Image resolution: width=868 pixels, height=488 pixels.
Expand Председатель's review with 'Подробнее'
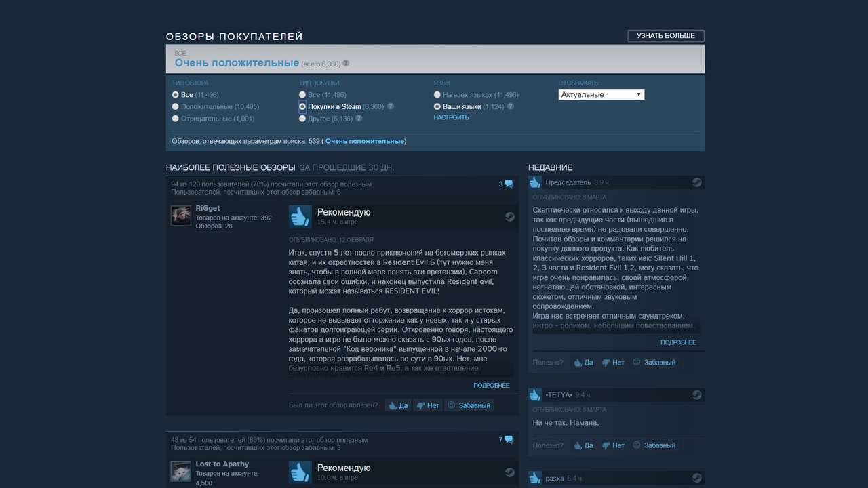[x=679, y=342]
